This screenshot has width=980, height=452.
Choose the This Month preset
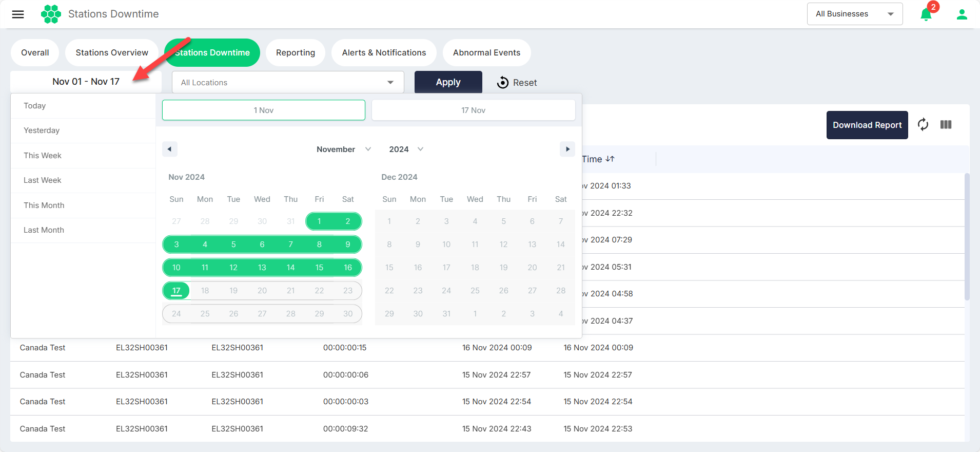click(x=83, y=205)
